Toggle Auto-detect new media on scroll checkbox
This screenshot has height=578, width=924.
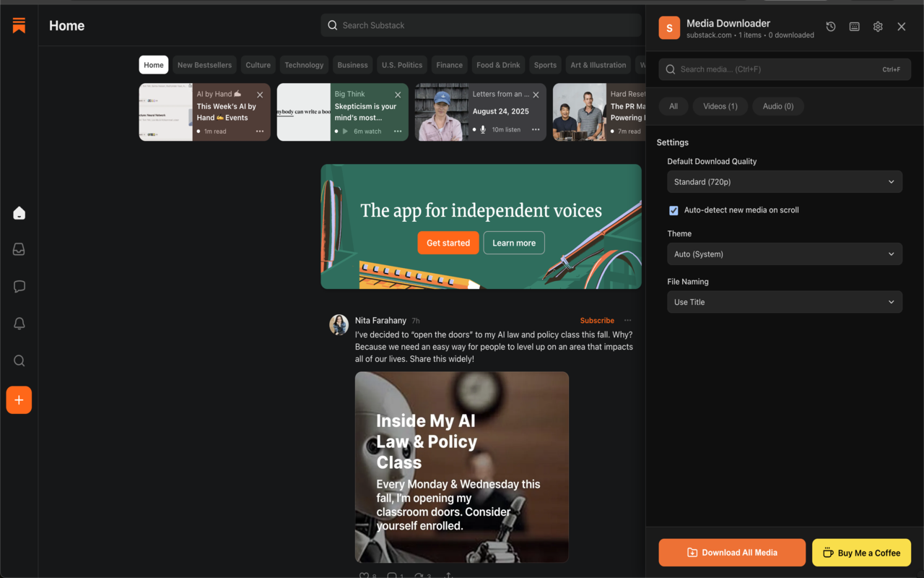click(x=674, y=210)
